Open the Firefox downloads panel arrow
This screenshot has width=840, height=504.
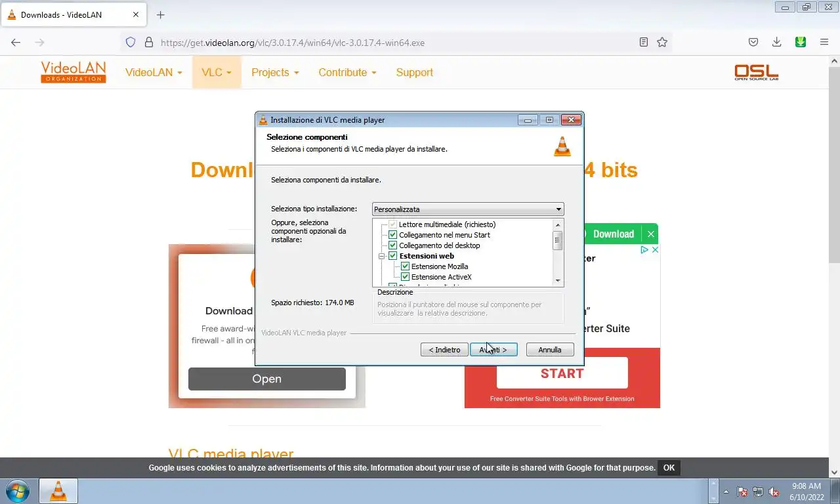click(776, 42)
